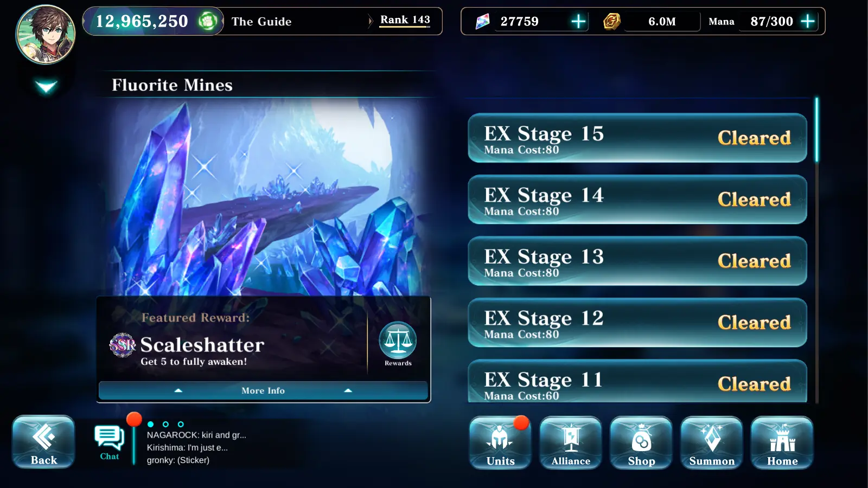868x488 pixels.
Task: Refill Mana using the plus icon
Action: coord(808,21)
